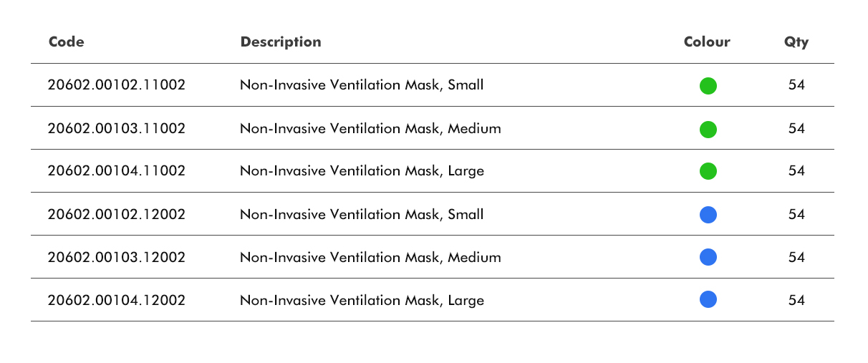868x363 pixels.
Task: Click the Qty column header
Action: pos(796,42)
